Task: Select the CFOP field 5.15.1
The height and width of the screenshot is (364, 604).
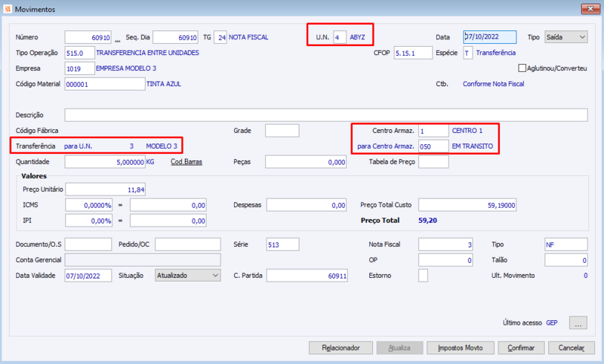Action: 413,53
